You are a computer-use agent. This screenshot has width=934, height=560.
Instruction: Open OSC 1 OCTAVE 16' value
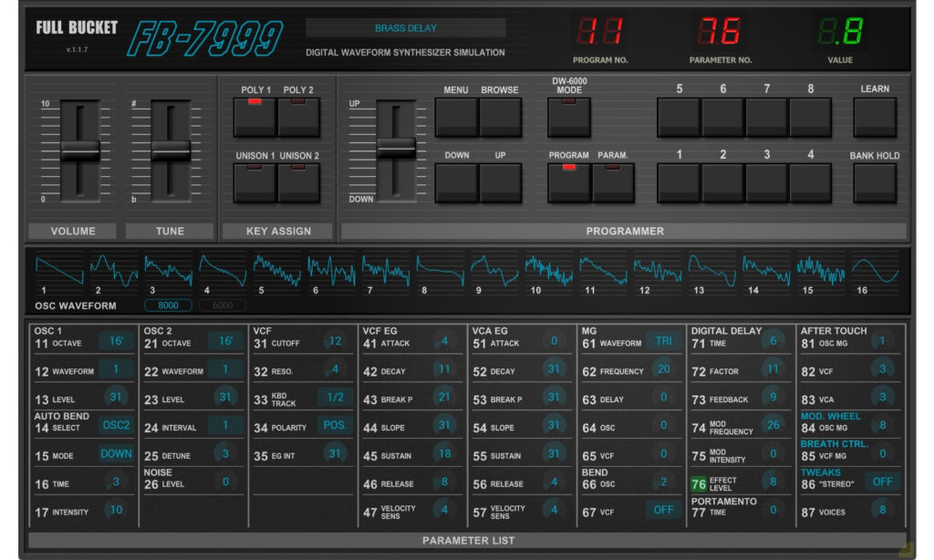pyautogui.click(x=116, y=341)
